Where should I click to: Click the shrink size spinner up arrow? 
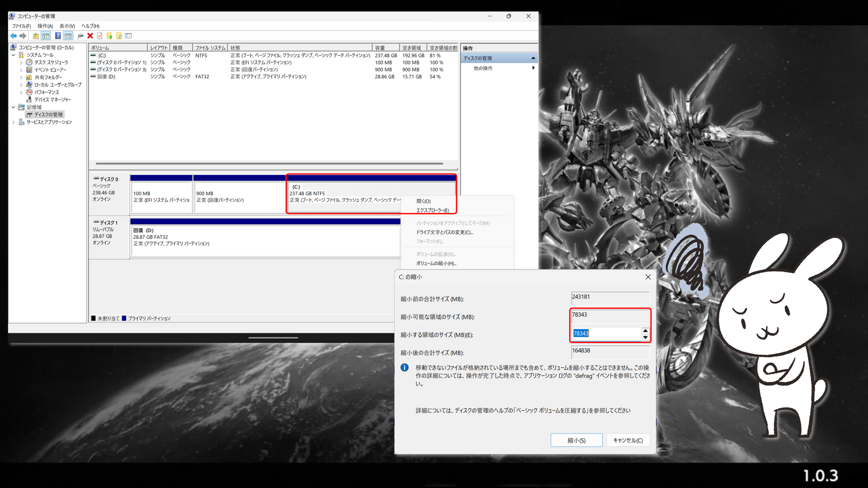pos(645,331)
